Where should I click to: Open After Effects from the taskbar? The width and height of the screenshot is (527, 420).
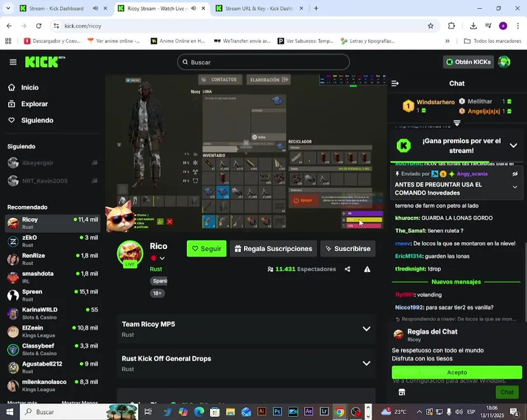[x=309, y=412]
